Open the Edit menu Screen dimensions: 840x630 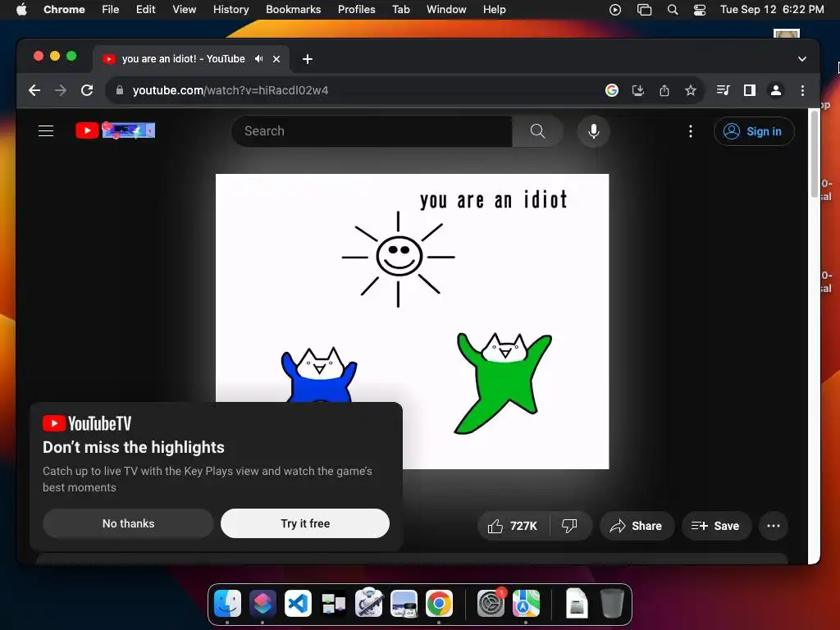pyautogui.click(x=146, y=9)
